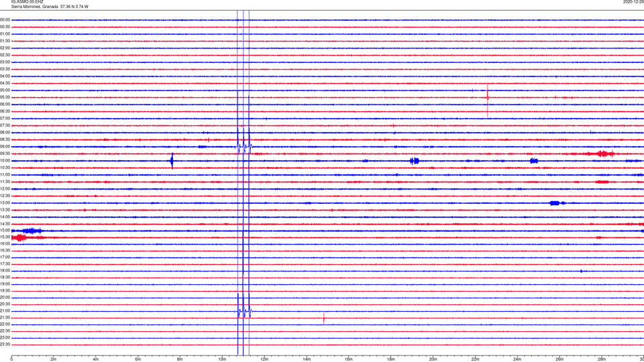Viewport: 644px width, 362px height.
Task: Click the 23:00 time label
Action: coord(5,338)
